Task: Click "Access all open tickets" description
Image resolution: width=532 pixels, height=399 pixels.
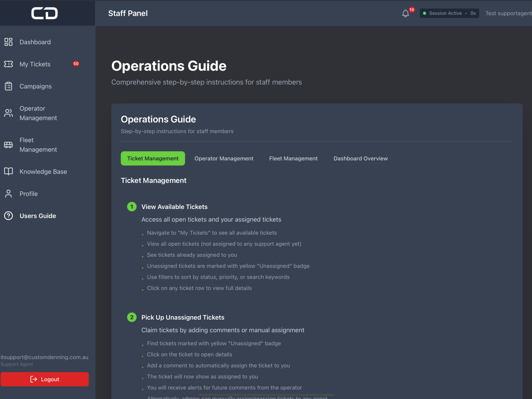Action: point(211,219)
